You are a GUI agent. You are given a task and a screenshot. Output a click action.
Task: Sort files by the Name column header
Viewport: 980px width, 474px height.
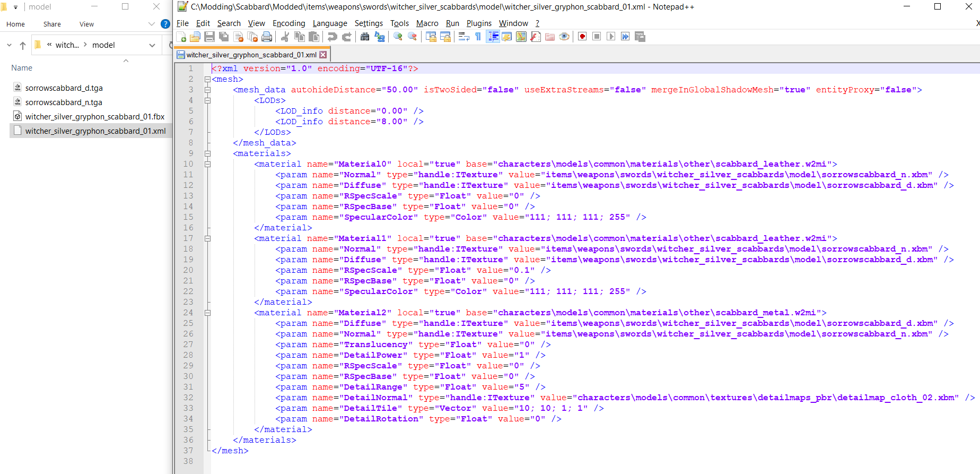point(22,68)
